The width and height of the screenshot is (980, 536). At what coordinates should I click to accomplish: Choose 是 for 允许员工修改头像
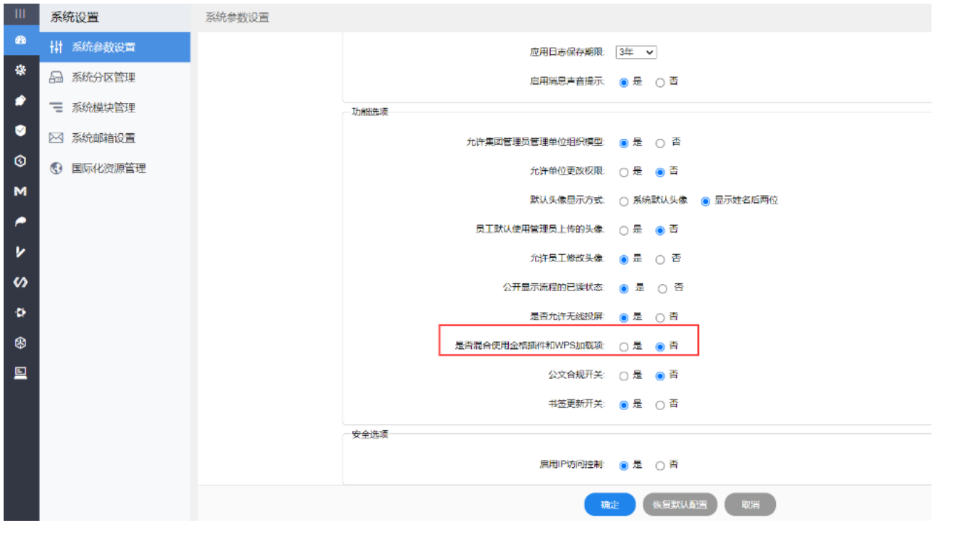(624, 259)
